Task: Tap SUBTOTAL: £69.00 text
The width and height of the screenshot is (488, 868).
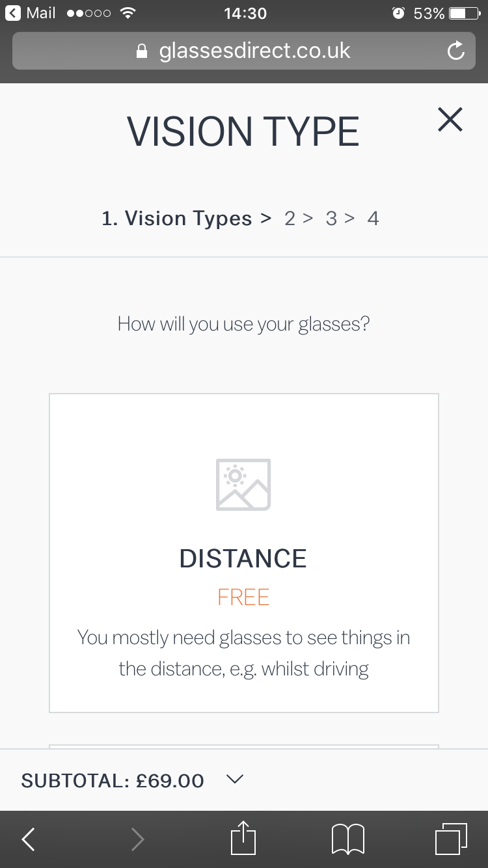Action: (113, 780)
